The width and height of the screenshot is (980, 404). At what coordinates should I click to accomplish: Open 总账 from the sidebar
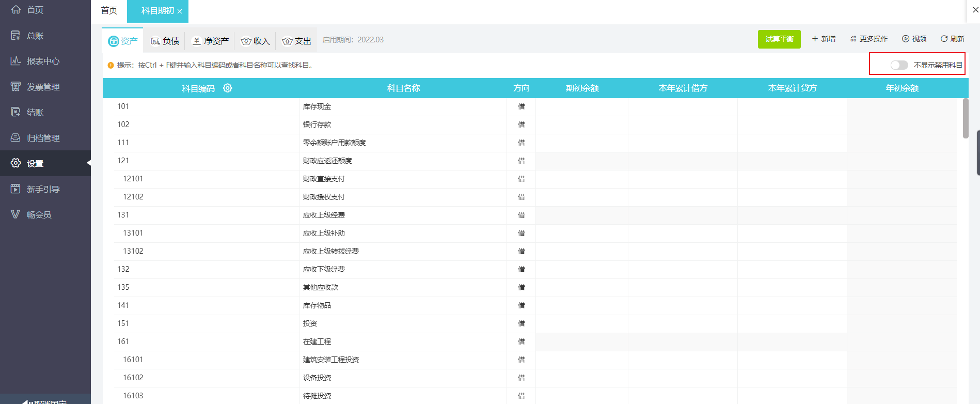click(x=35, y=36)
